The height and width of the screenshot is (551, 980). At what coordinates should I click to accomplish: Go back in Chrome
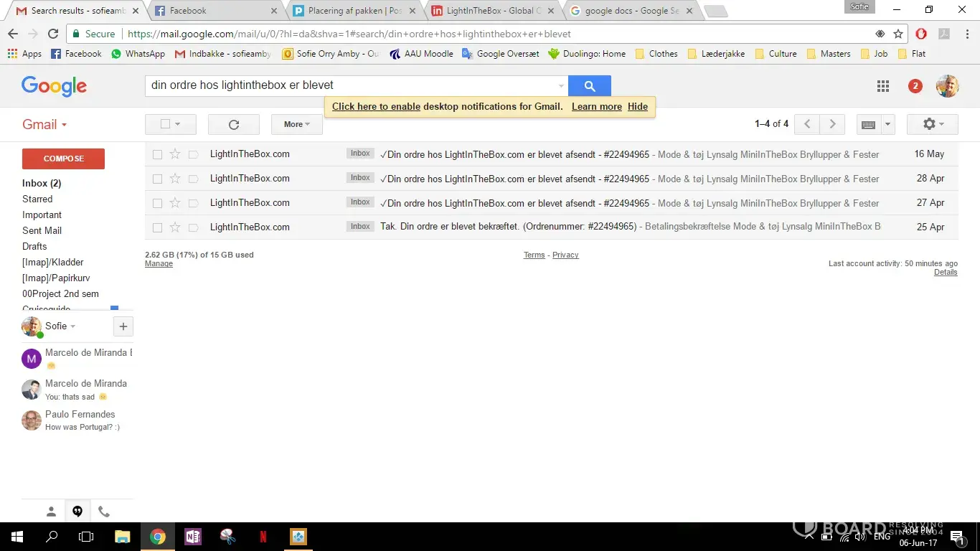click(13, 34)
